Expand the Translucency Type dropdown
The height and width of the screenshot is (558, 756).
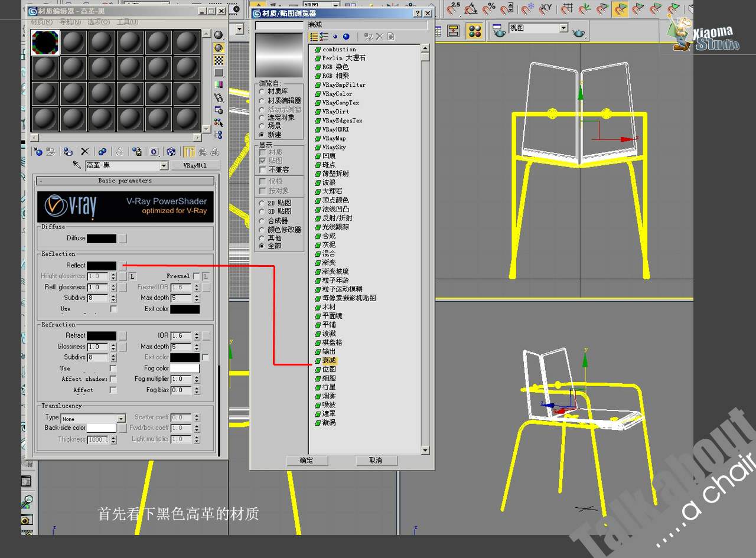[121, 419]
